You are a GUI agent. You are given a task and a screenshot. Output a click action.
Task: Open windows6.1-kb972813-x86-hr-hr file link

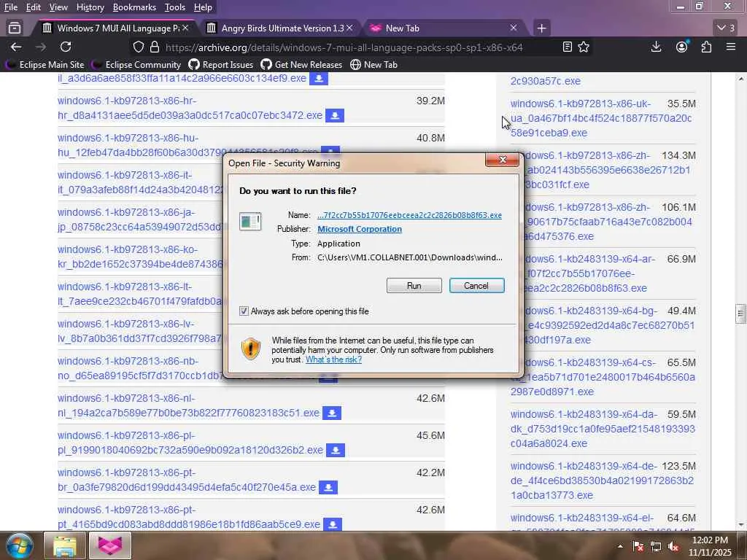190,108
